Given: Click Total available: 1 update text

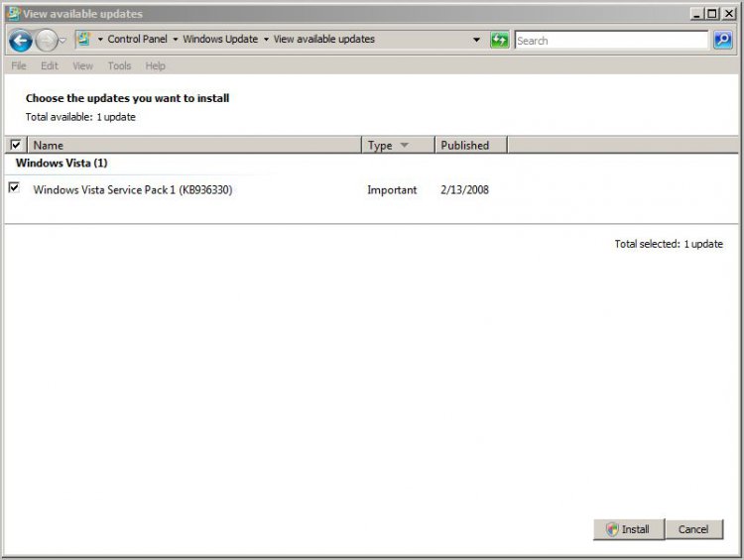Looking at the screenshot, I should (80, 117).
